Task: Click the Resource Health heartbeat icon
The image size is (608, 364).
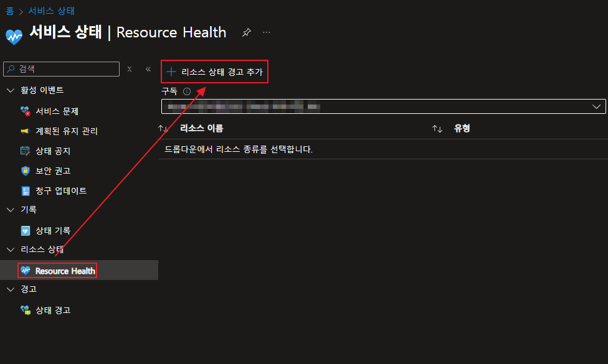Action: click(x=26, y=271)
